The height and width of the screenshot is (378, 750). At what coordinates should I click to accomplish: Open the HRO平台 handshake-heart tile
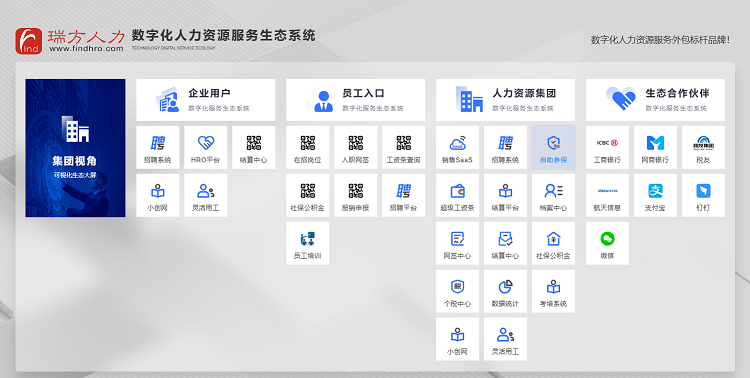click(206, 147)
